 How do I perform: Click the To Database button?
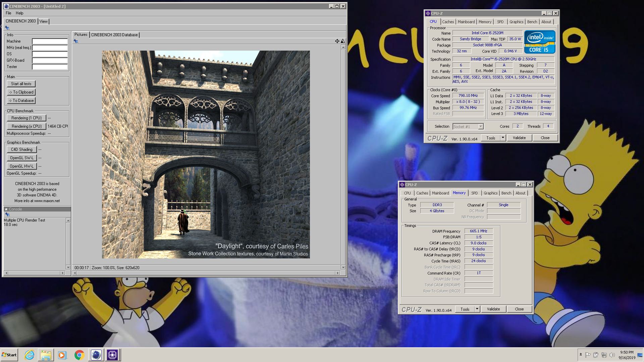pos(21,101)
